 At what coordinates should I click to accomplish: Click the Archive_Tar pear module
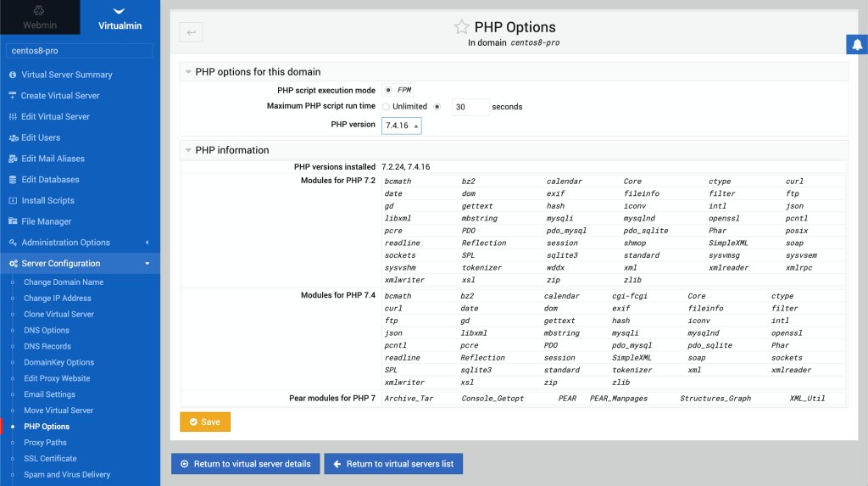pos(409,399)
